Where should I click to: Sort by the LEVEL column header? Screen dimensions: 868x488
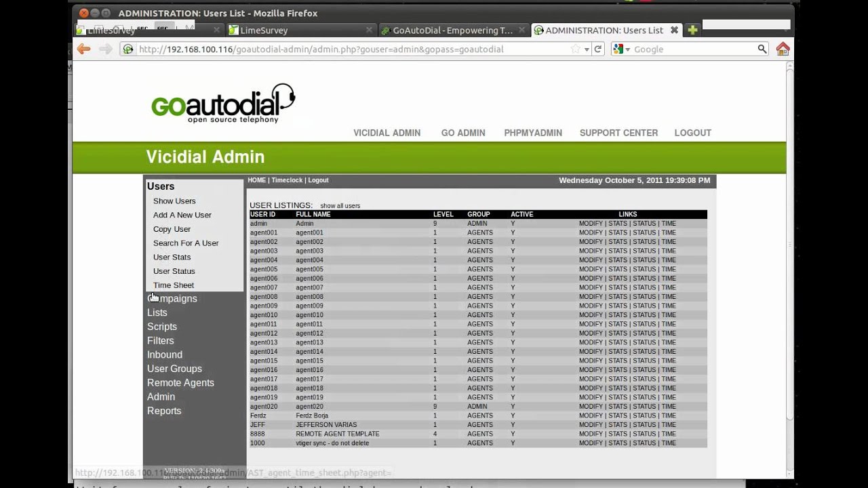click(443, 214)
